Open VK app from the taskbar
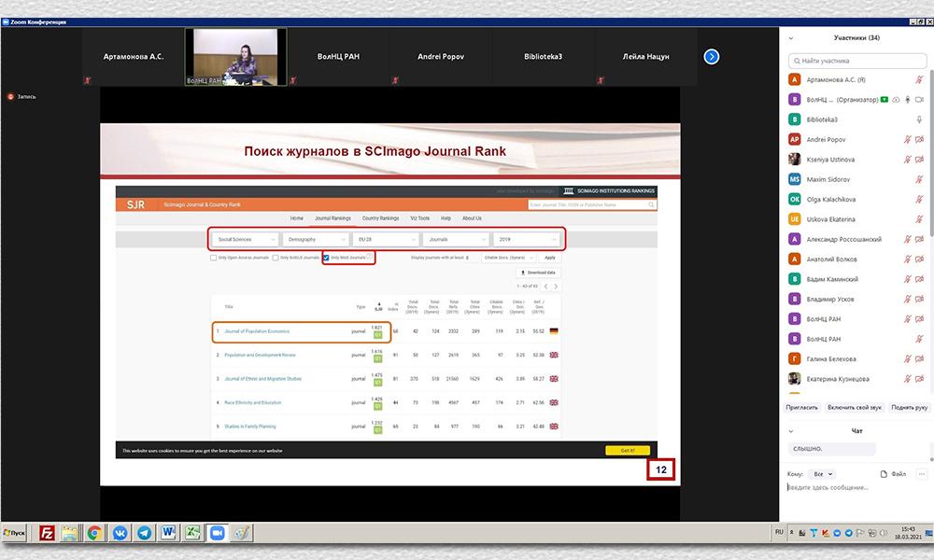The width and height of the screenshot is (934, 560). [120, 533]
